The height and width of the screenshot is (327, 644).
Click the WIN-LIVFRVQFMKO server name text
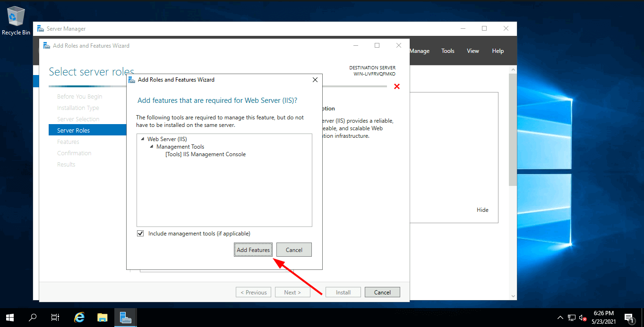374,74
